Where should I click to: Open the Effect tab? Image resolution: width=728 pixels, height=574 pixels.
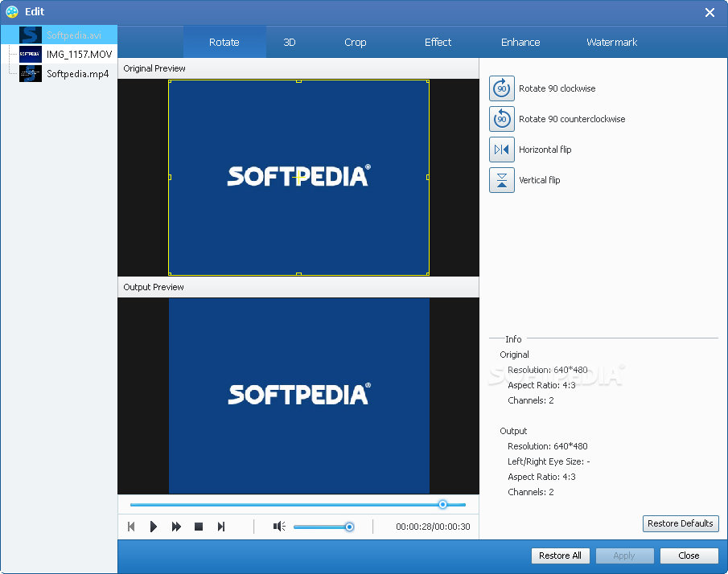click(x=438, y=43)
